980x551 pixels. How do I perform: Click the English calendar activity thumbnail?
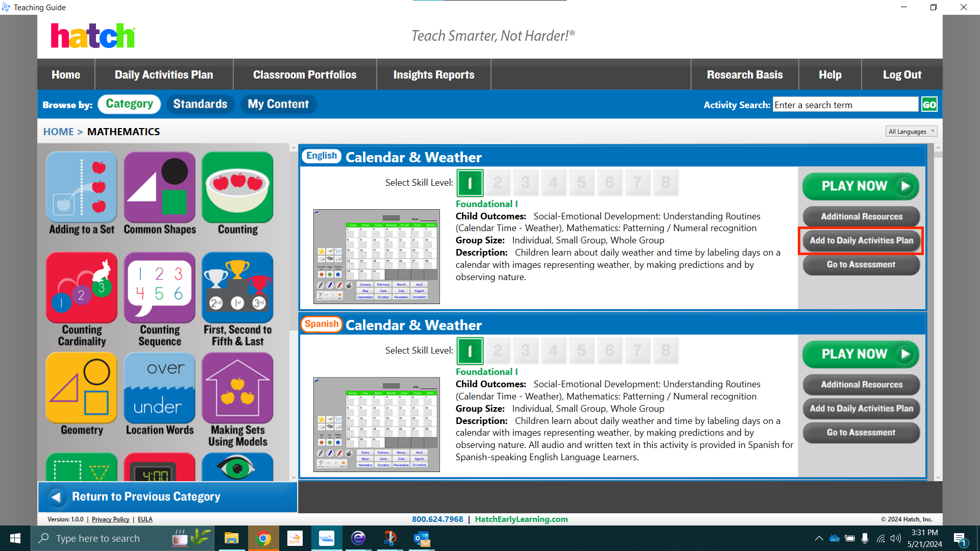coord(377,256)
